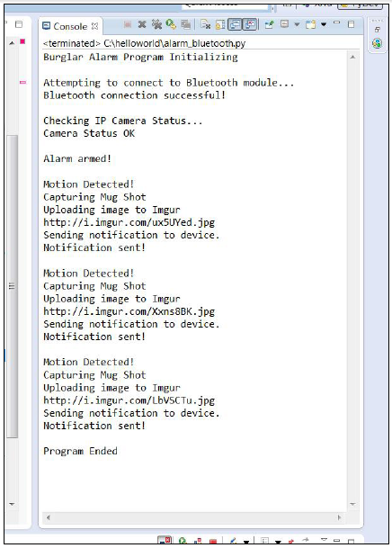This screenshot has height=548, width=392.
Task: Close the Console tab with its X
Action: pyautogui.click(x=94, y=26)
